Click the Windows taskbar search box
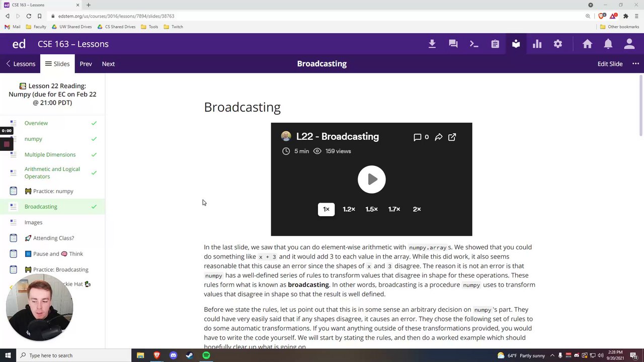The width and height of the screenshot is (644, 362). point(73,355)
